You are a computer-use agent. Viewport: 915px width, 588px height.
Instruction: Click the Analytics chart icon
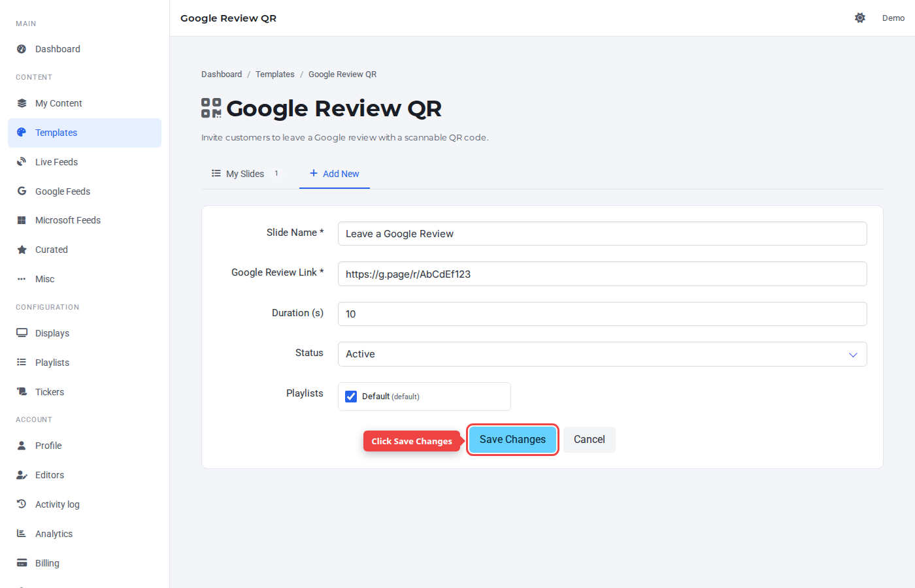click(x=22, y=534)
